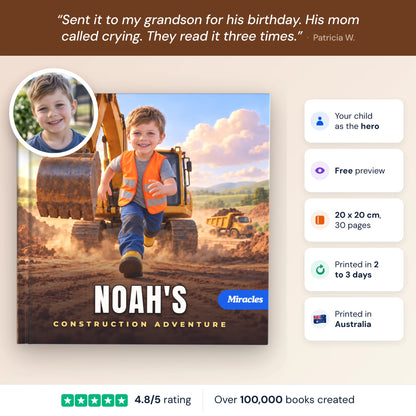The height and width of the screenshot is (416, 416).
Task: Open the Free preview card
Action: click(354, 171)
